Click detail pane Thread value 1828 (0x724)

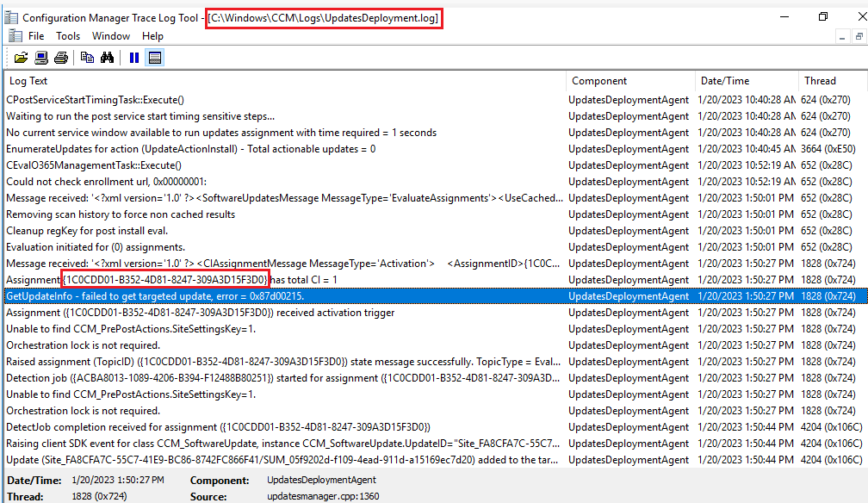click(x=99, y=496)
